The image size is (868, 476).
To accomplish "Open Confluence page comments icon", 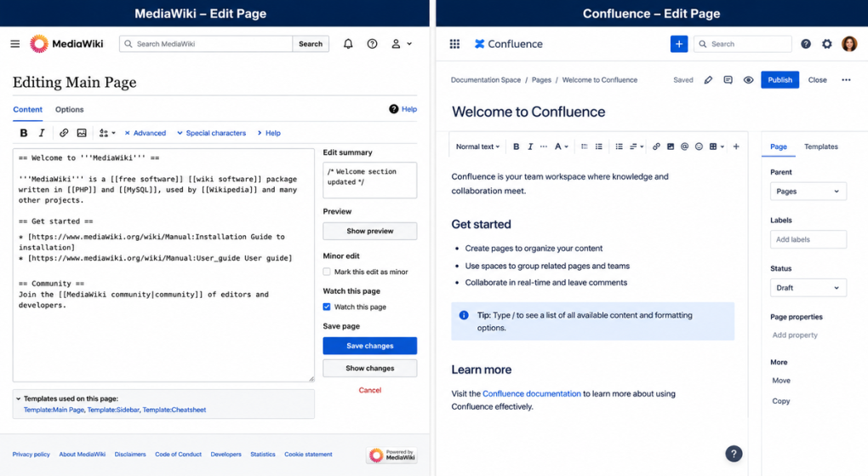I will [728, 80].
